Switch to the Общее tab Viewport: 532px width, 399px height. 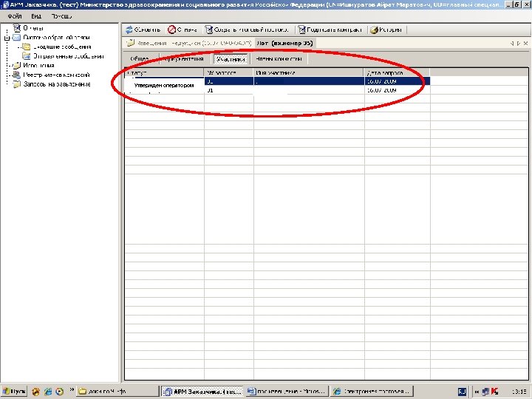point(140,58)
